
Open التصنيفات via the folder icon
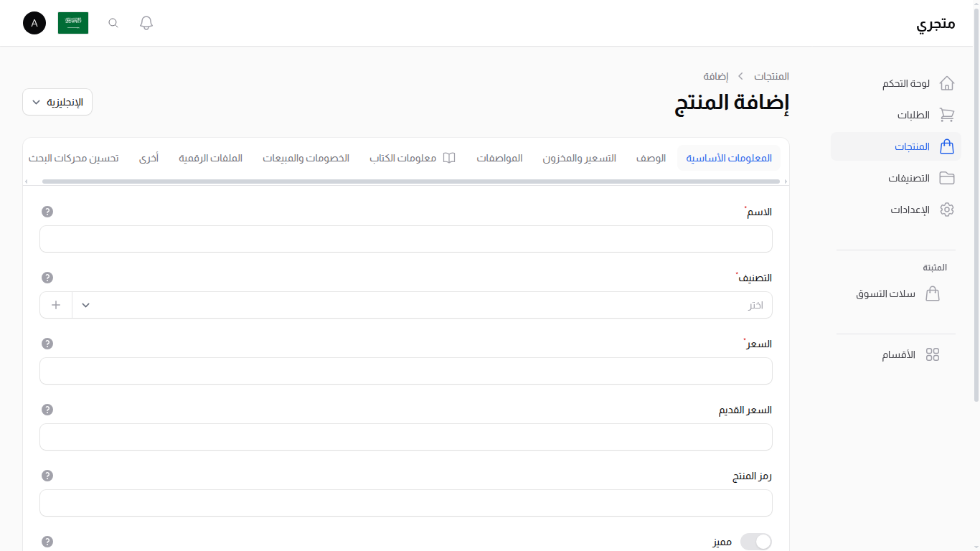coord(947,178)
